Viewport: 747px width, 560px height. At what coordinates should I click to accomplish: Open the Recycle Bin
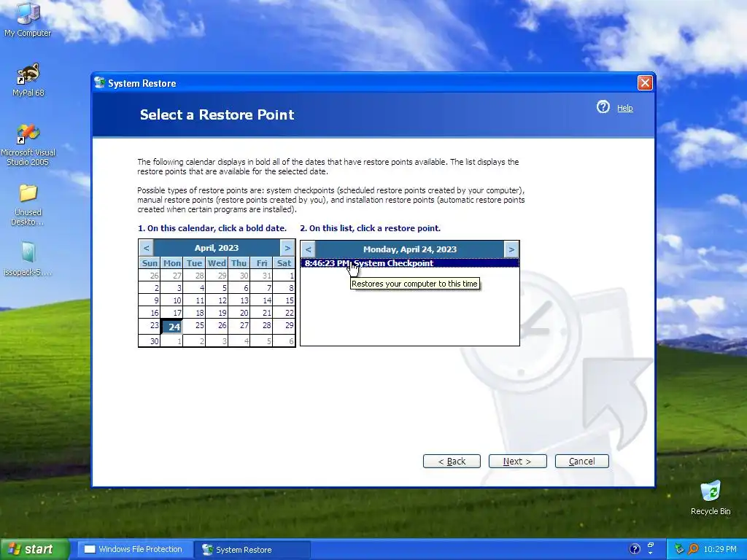pos(711,497)
